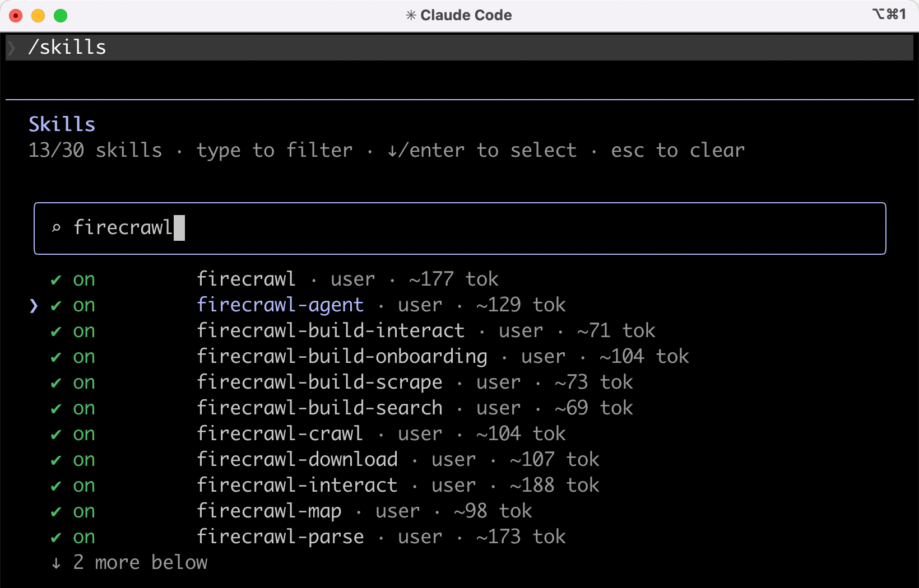Click the Claude Code asterisk icon in title
This screenshot has width=919, height=588.
point(411,15)
